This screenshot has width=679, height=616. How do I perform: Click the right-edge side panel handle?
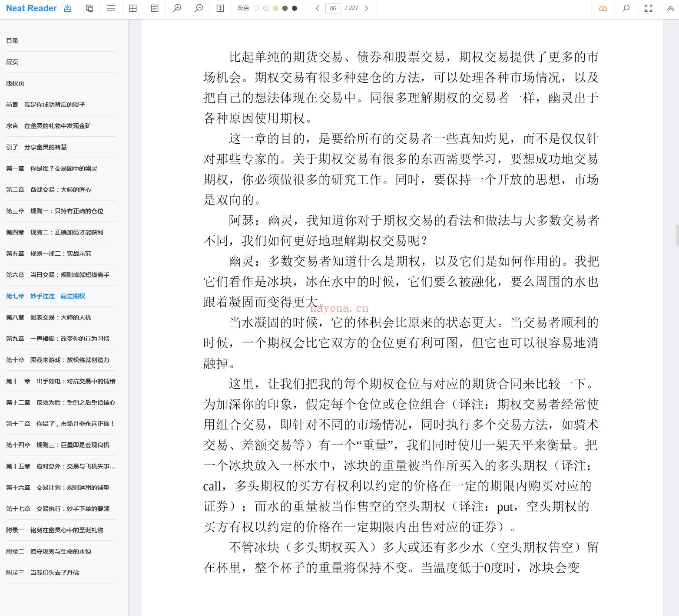coord(677,235)
